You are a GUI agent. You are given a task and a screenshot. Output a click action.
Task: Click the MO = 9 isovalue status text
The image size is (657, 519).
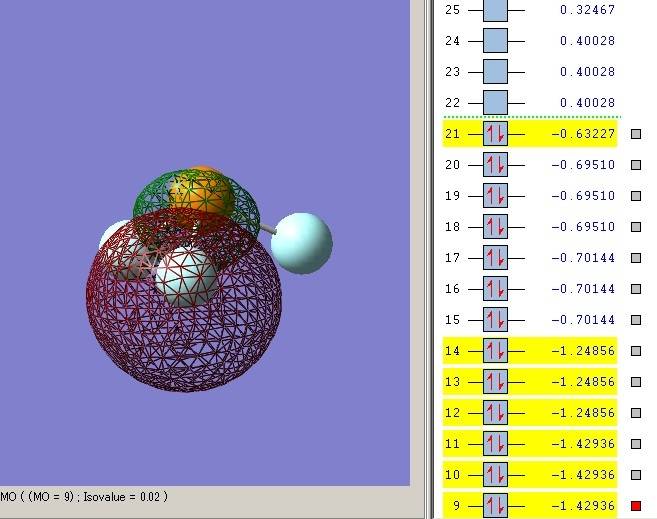click(x=84, y=497)
